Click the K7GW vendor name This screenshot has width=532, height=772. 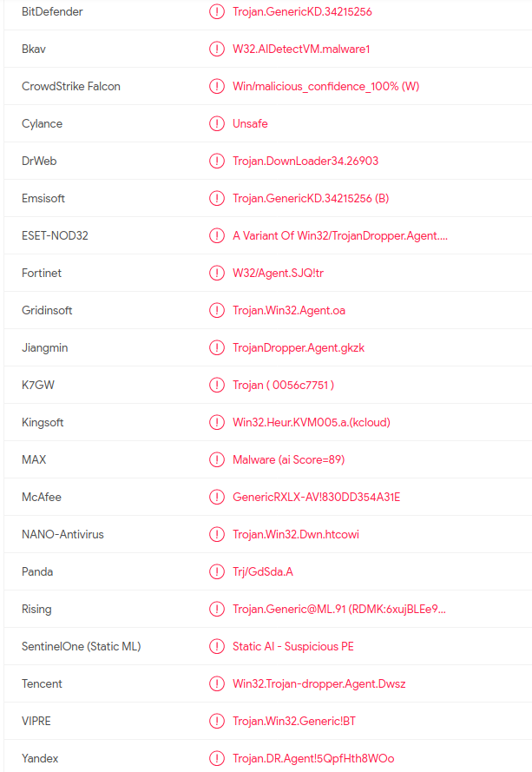38,385
